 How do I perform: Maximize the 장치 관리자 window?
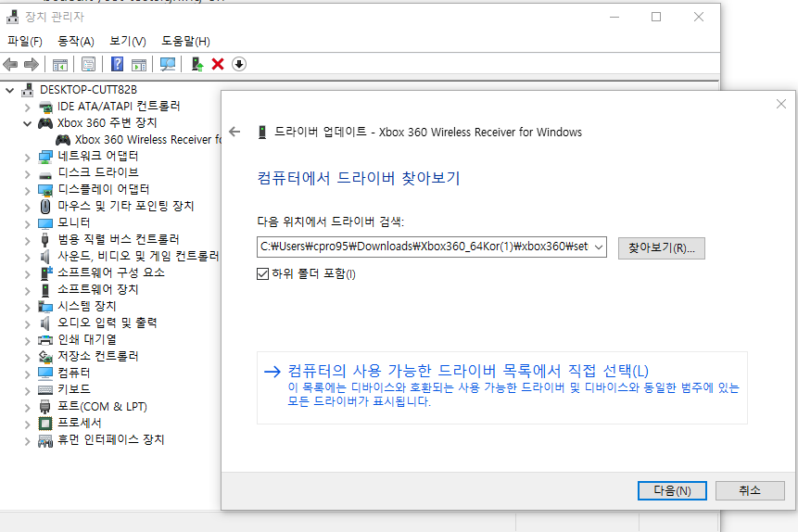[656, 17]
